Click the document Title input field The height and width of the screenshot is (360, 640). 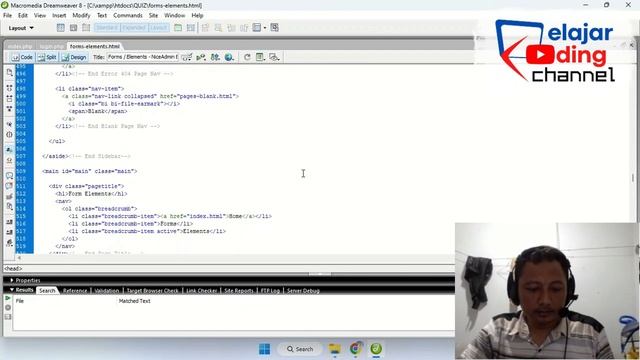(x=142, y=57)
